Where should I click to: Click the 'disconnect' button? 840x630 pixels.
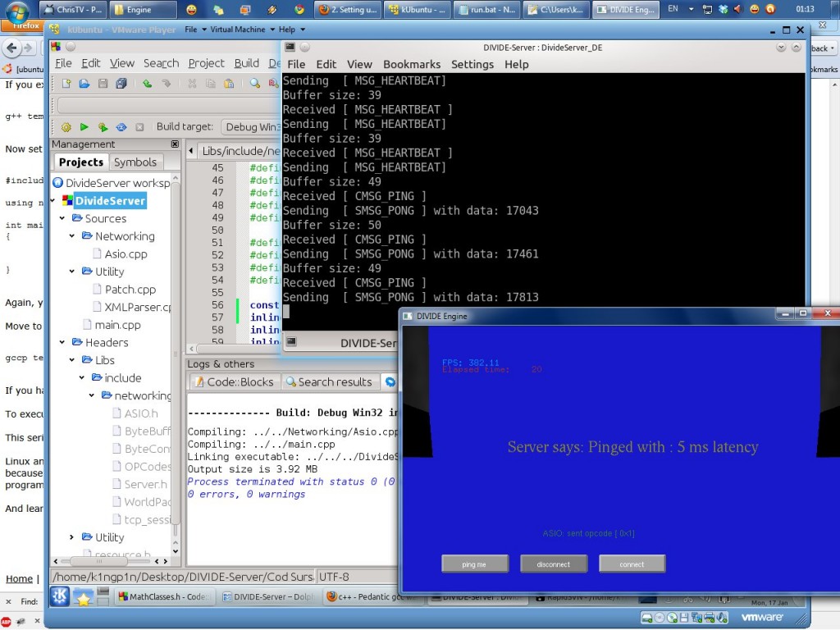(554, 564)
